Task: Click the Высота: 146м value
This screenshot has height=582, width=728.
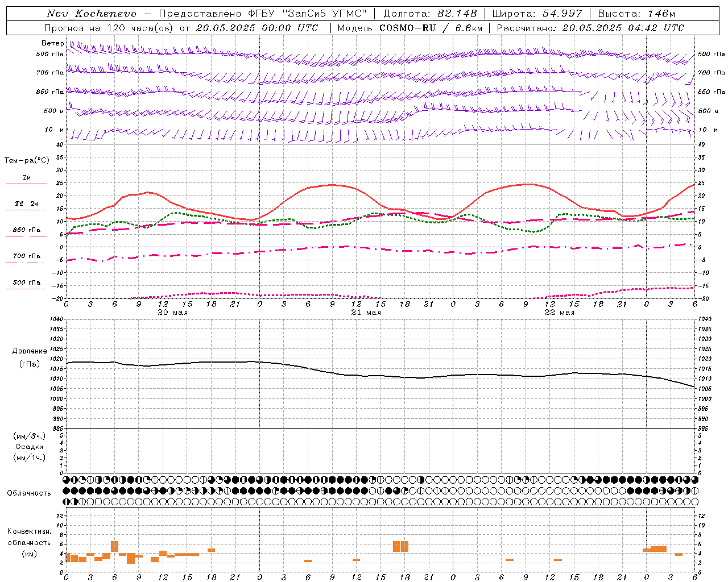Action: click(x=636, y=14)
